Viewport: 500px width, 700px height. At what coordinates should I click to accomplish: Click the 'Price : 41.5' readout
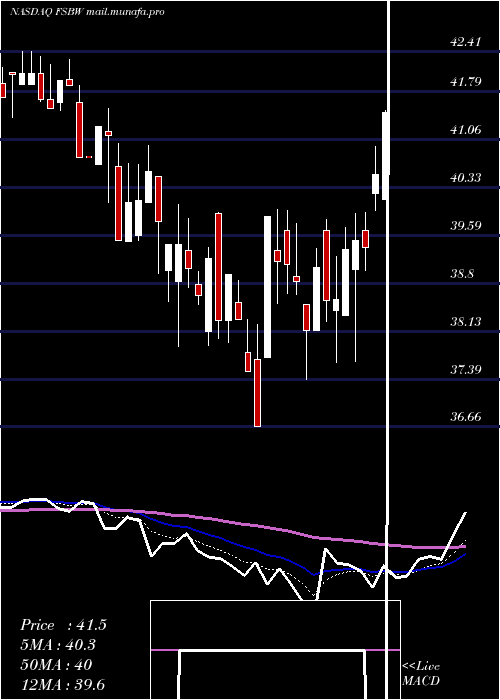63,625
